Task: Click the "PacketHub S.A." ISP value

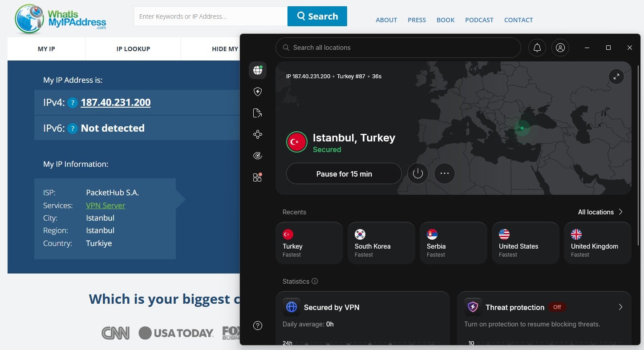Action: 113,193
